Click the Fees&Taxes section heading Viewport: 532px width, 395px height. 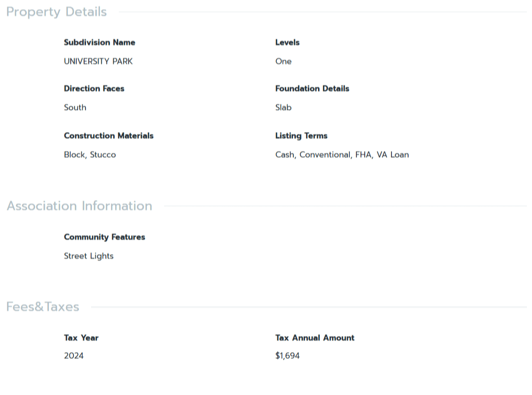point(43,307)
